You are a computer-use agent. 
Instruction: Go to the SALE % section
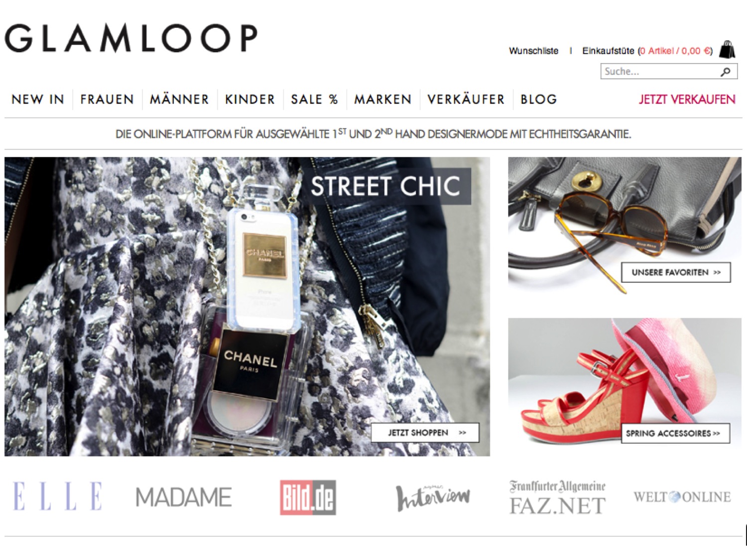(x=314, y=100)
